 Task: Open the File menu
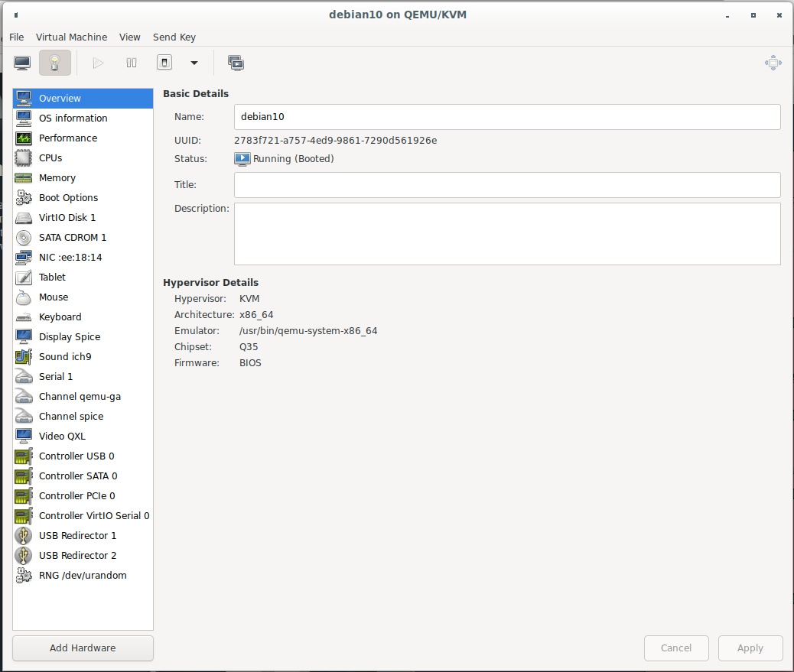[17, 37]
